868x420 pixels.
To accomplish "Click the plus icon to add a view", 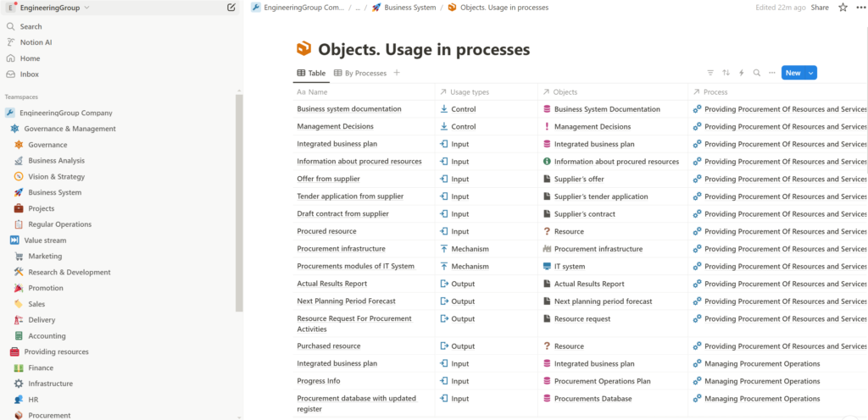I will [397, 73].
